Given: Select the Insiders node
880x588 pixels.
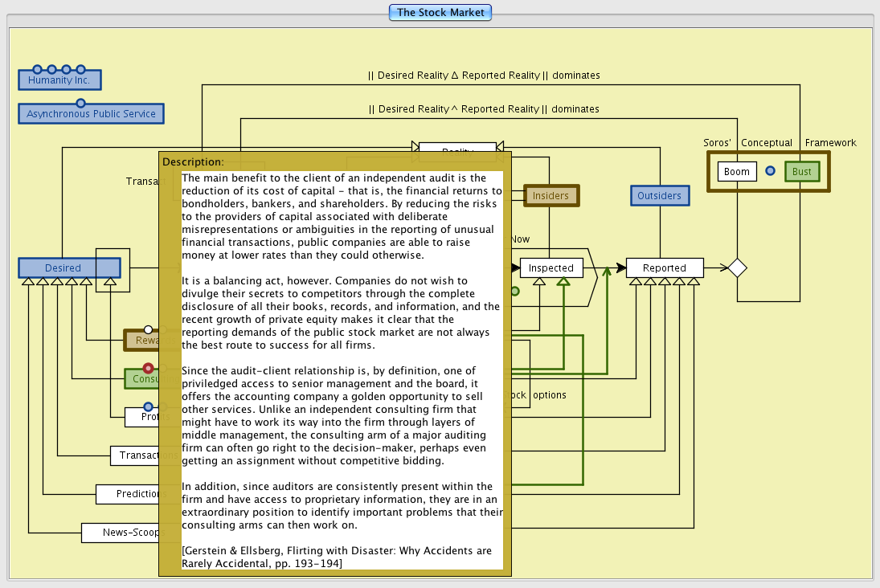Looking at the screenshot, I should point(551,195).
